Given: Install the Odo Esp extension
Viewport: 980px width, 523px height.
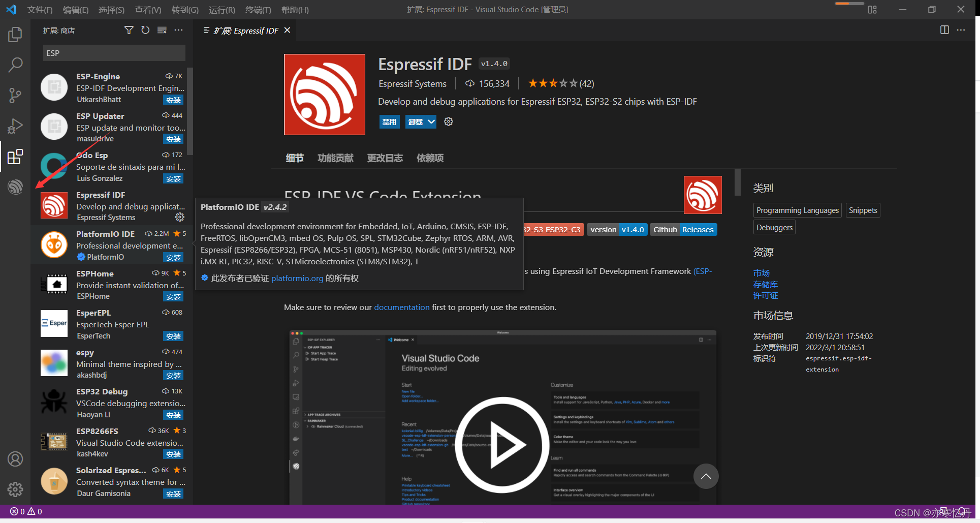Looking at the screenshot, I should [x=173, y=179].
